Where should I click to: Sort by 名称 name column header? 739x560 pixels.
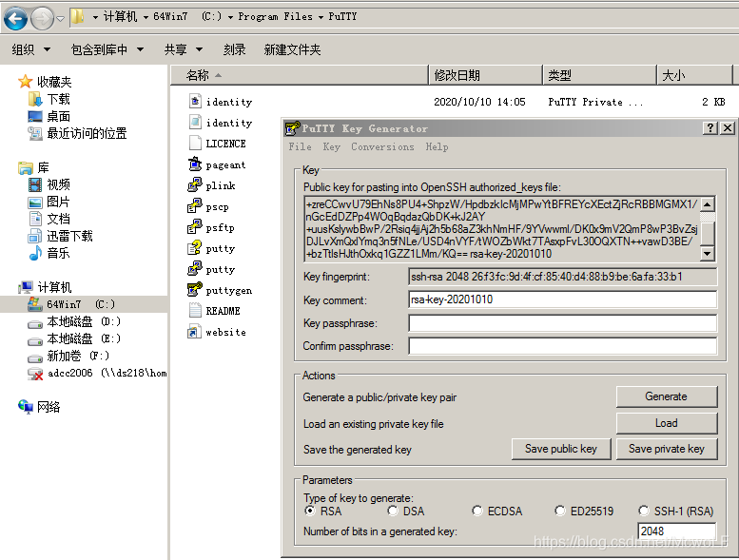[x=299, y=75]
